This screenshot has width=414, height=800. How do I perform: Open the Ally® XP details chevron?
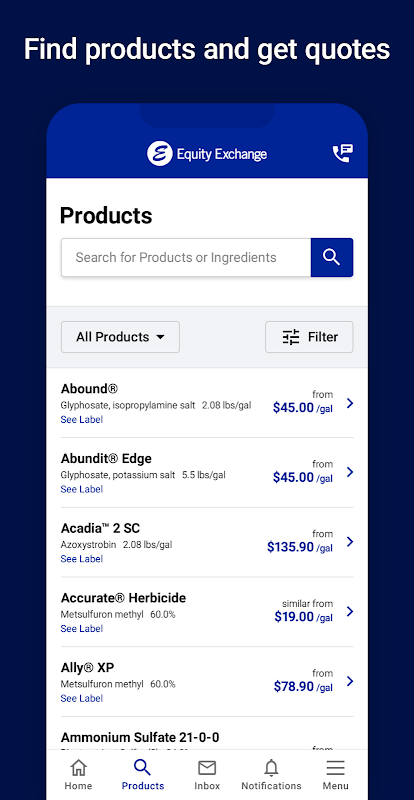coord(350,681)
